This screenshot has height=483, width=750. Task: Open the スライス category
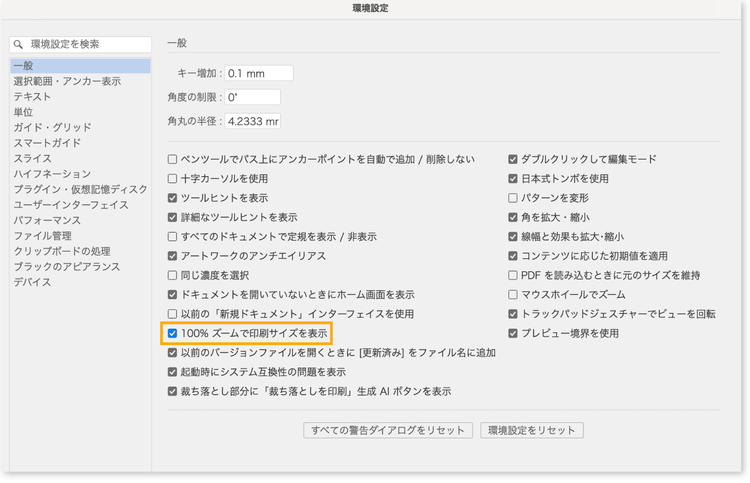pos(32,158)
